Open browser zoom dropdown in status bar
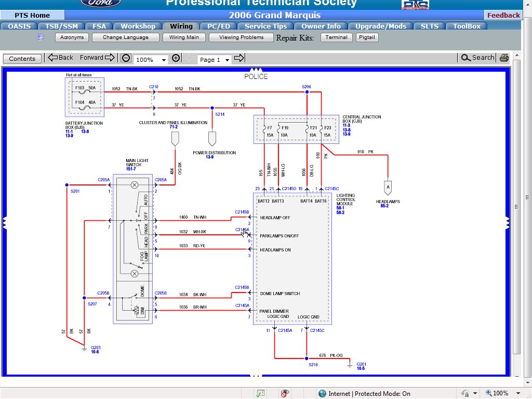The height and width of the screenshot is (399, 532). tap(518, 393)
